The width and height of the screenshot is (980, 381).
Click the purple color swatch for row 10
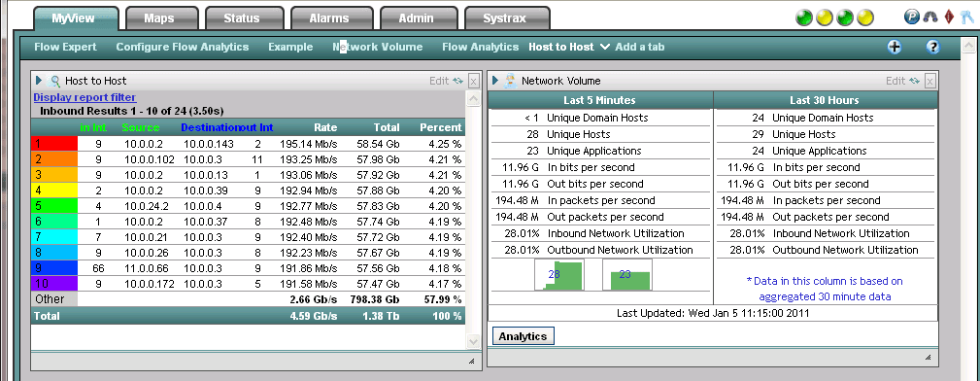point(54,284)
